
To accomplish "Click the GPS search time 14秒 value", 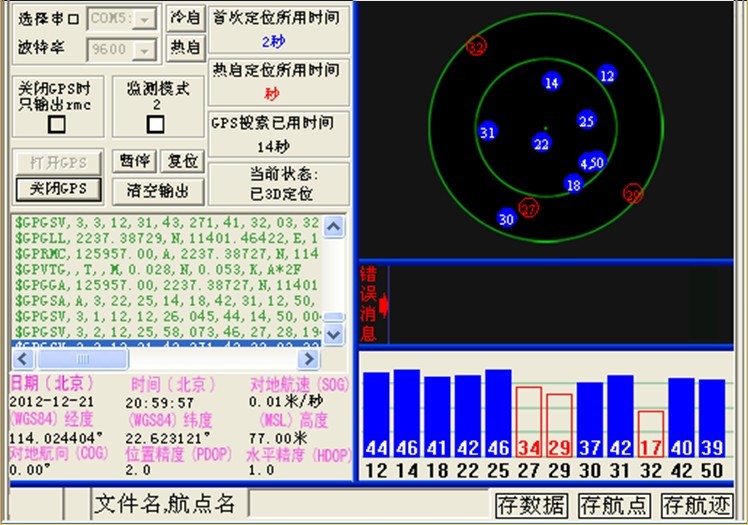I will click(x=273, y=146).
